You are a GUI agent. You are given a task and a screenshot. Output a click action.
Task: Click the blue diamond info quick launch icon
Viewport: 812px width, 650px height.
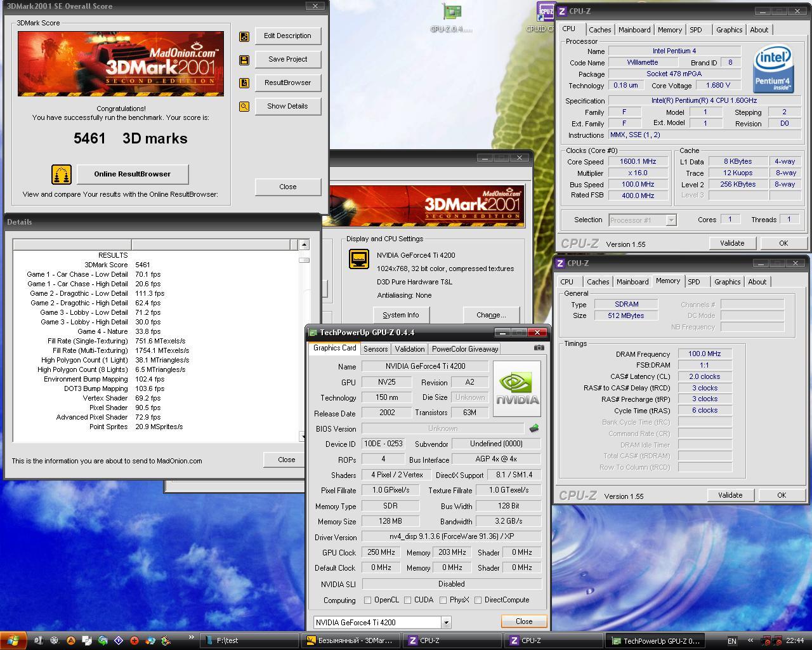click(x=119, y=641)
